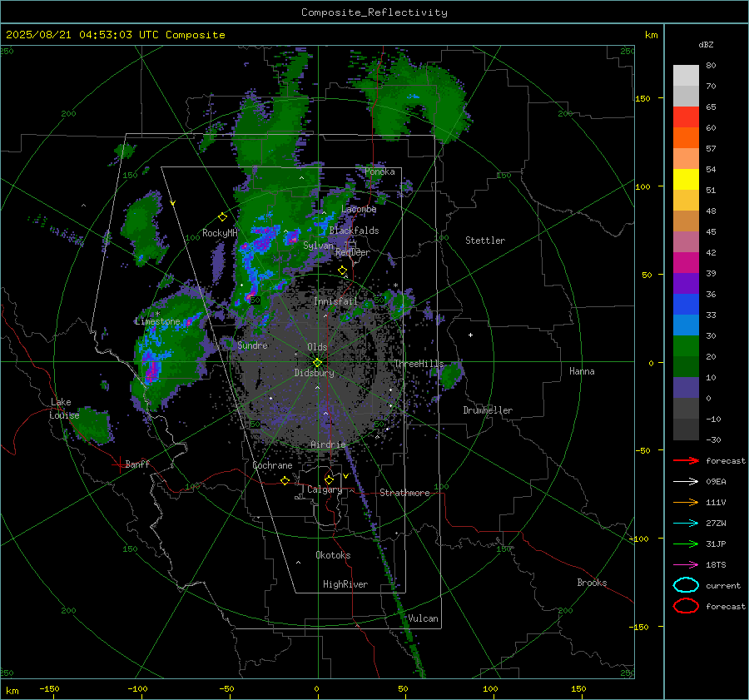749x700 pixels.
Task: Click the 18TS legend text
Action: tap(716, 565)
